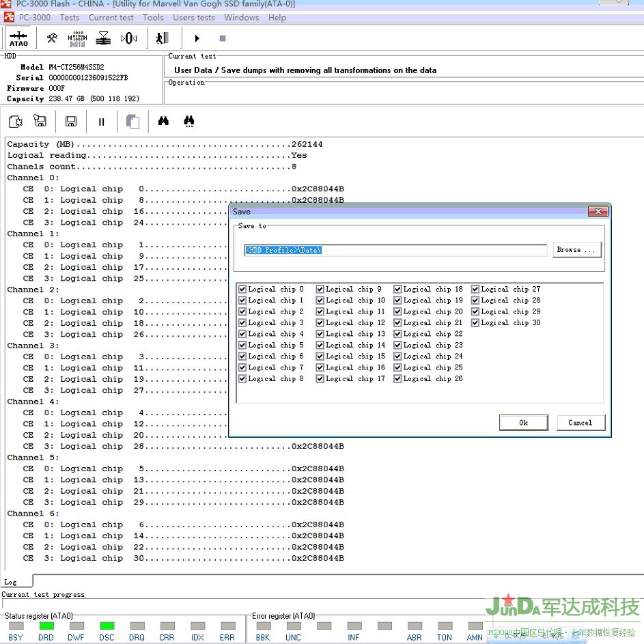Pause the log with the pause icon
The width and height of the screenshot is (644, 644).
point(102,122)
